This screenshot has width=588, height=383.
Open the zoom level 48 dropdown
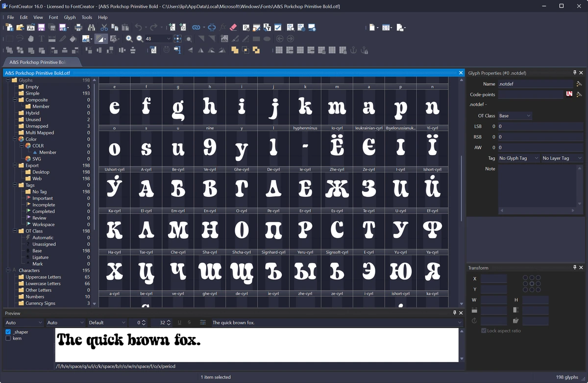point(169,39)
